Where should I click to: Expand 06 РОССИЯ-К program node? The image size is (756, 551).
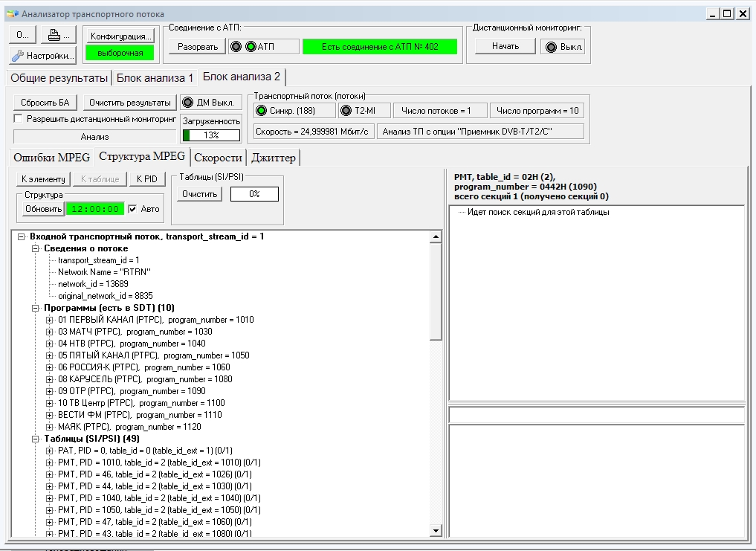[x=49, y=367]
